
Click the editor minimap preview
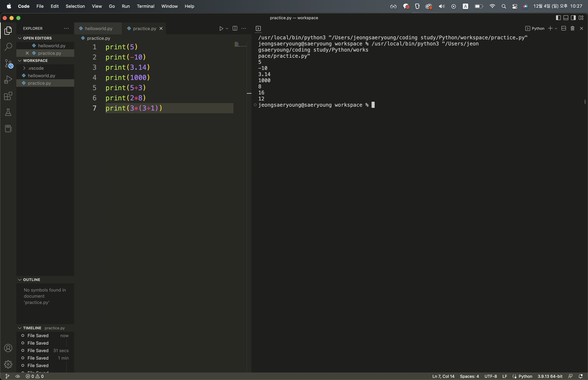[x=237, y=44]
